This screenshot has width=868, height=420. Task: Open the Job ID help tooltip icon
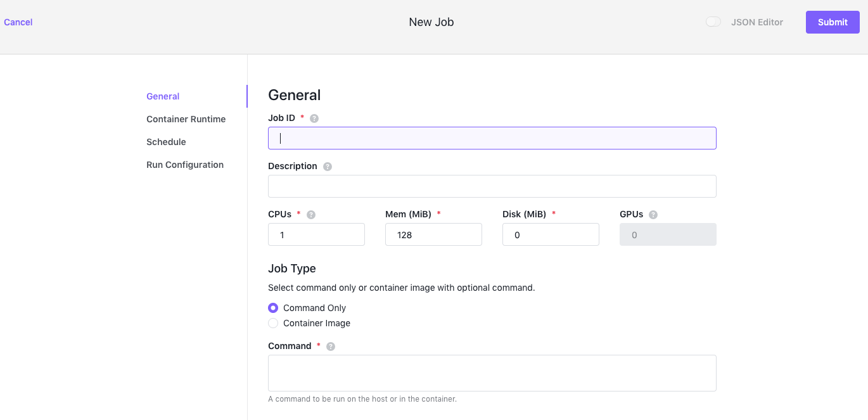tap(314, 118)
